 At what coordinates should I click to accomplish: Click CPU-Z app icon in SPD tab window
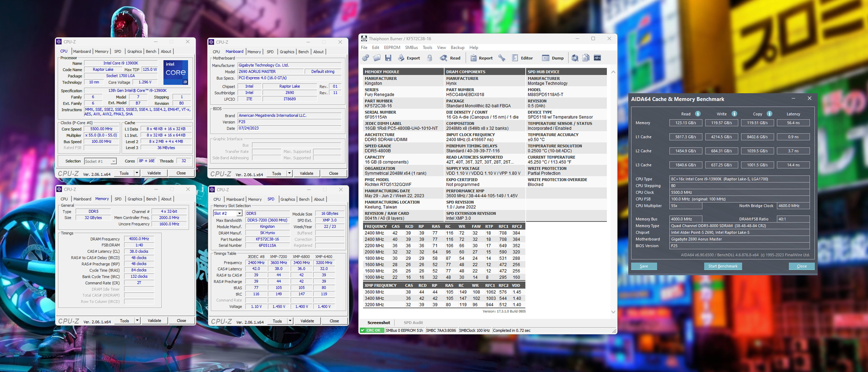click(x=212, y=189)
